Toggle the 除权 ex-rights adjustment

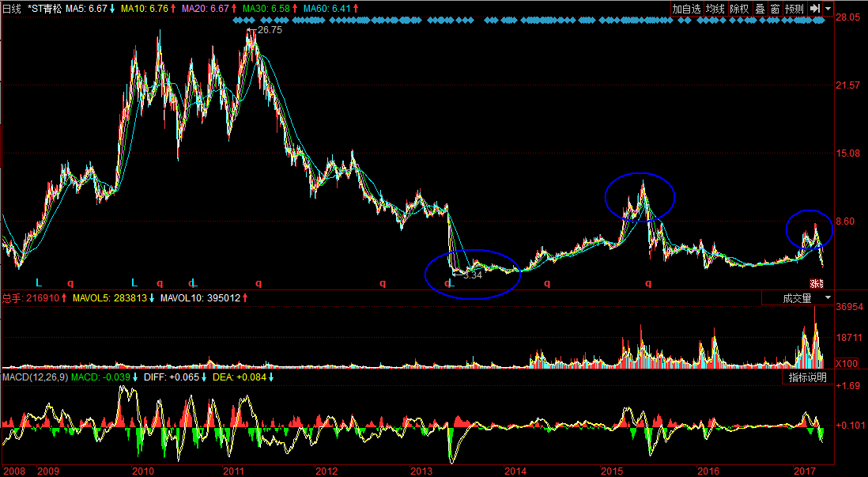739,9
